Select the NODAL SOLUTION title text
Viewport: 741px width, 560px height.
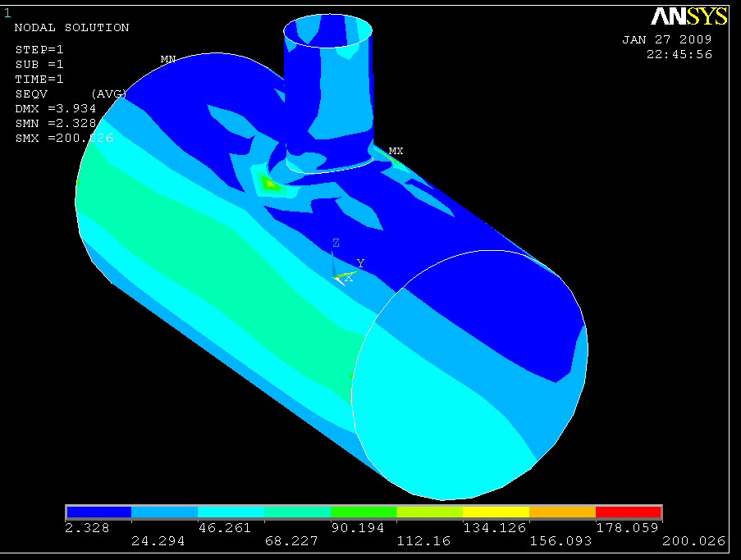[72, 27]
